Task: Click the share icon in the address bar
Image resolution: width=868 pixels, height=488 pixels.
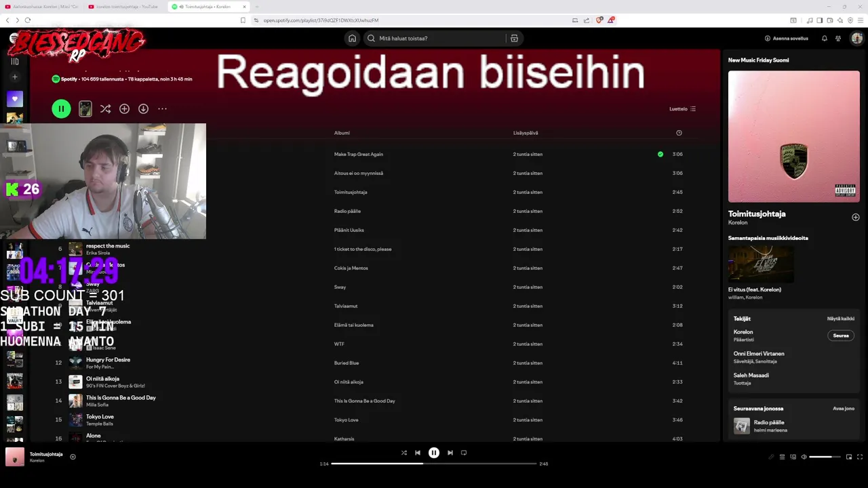Action: [x=586, y=20]
